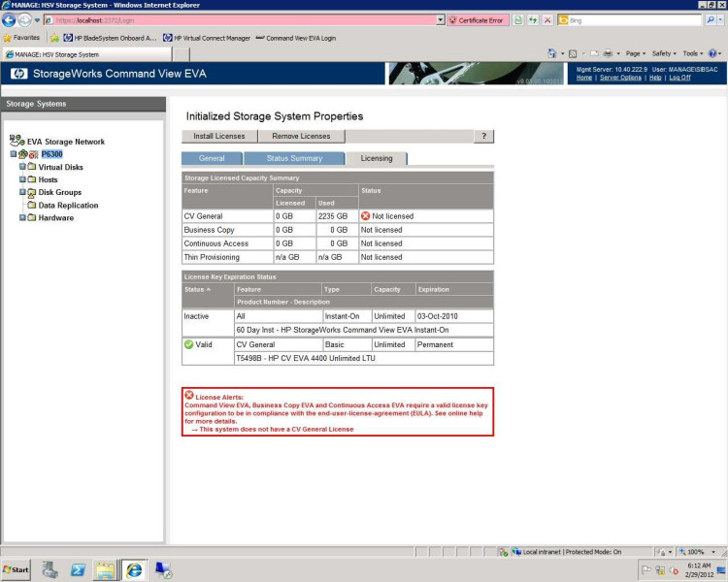Expand the Hardware folder
728x582 pixels.
(x=22, y=217)
